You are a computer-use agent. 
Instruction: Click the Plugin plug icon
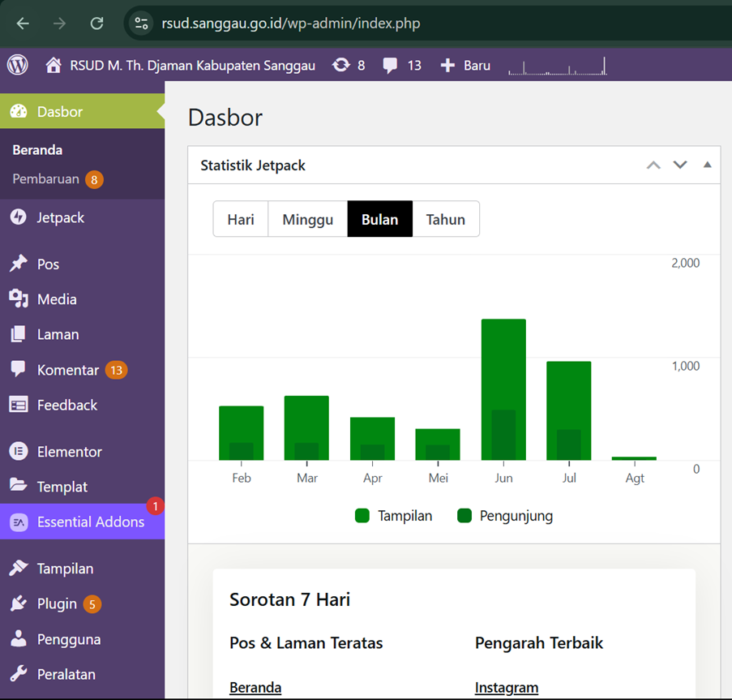click(18, 604)
